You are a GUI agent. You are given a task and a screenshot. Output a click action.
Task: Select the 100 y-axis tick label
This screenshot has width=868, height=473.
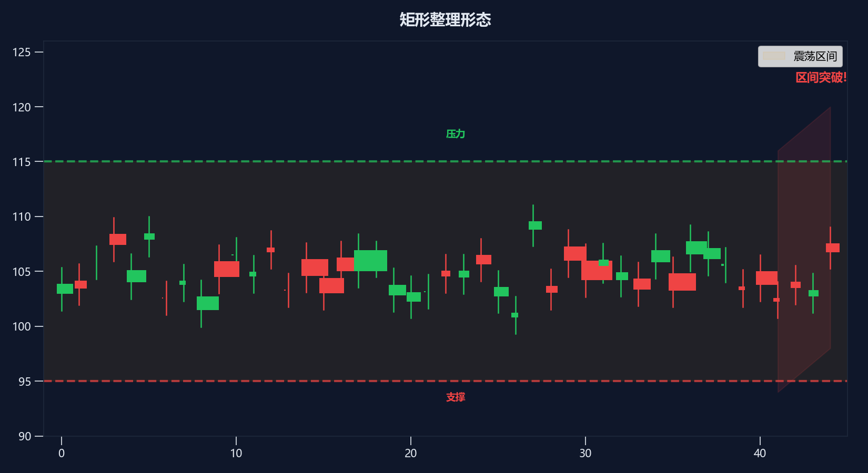point(22,326)
